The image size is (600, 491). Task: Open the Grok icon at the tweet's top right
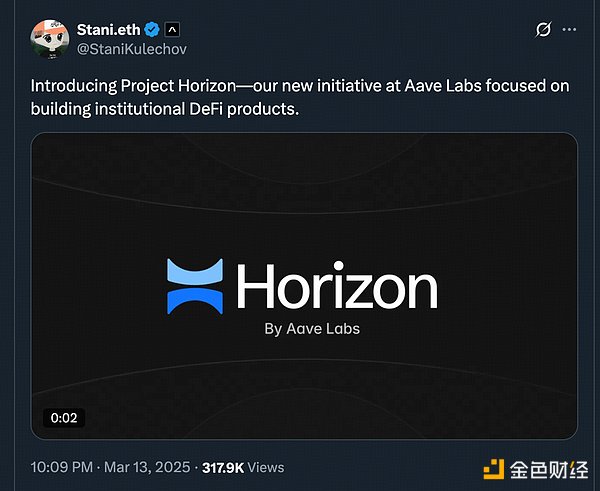coord(544,30)
